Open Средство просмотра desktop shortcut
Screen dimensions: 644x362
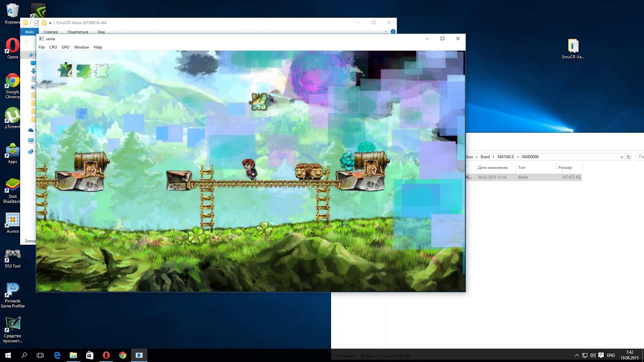click(13, 330)
